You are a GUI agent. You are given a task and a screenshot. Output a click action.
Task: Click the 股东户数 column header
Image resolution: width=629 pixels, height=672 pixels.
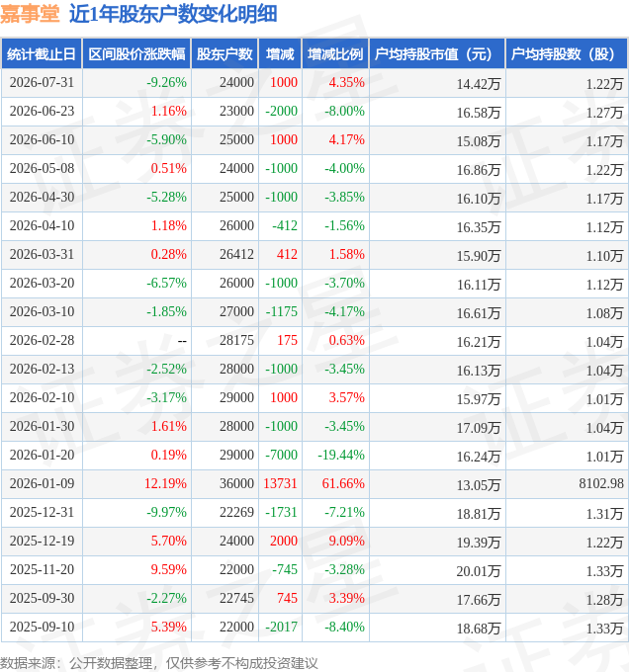(225, 54)
